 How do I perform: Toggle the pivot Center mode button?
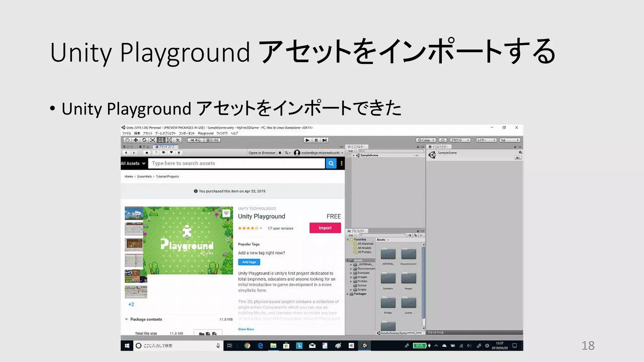tap(196, 140)
